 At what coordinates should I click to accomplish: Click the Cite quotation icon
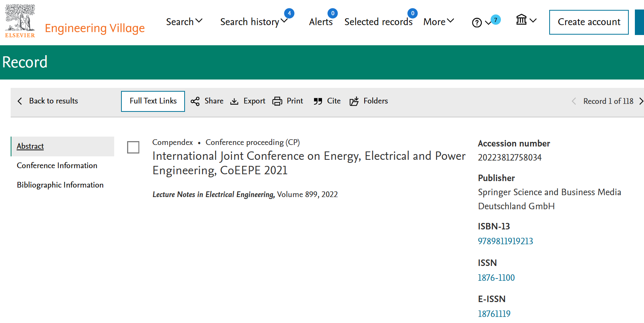318,101
